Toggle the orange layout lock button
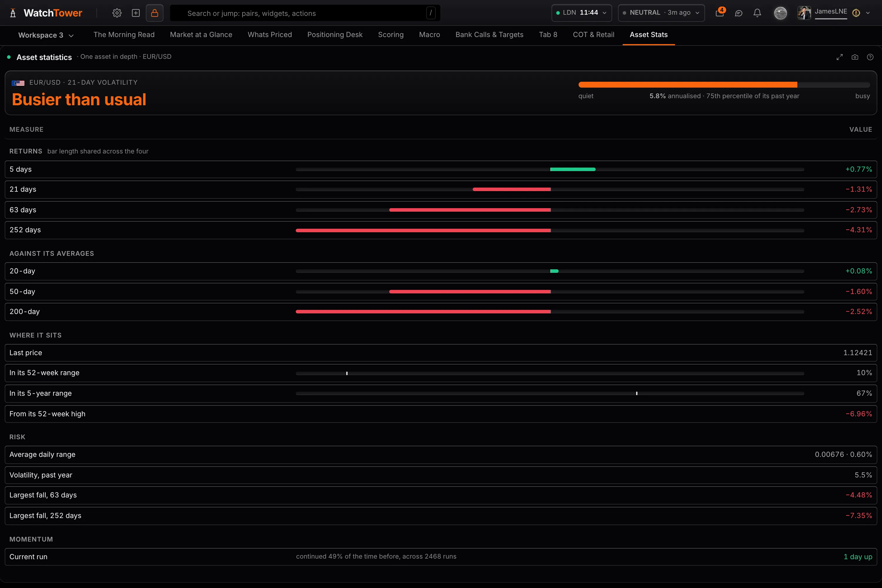This screenshot has height=588, width=882. click(155, 13)
